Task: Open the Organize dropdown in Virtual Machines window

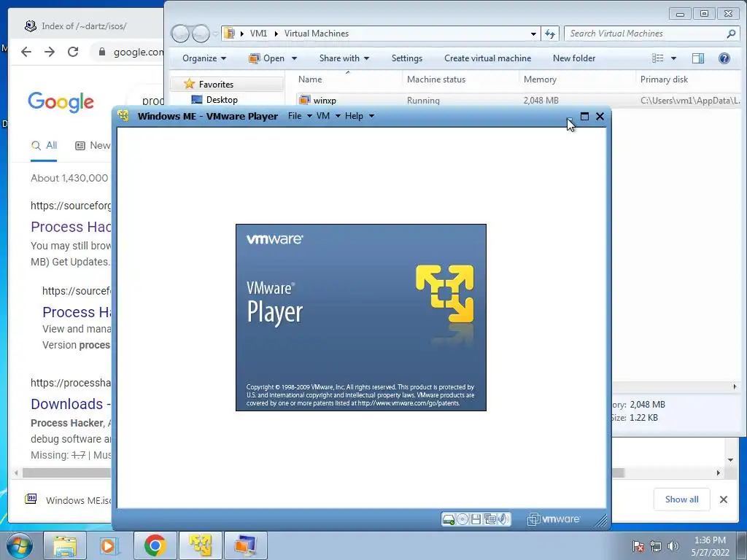Action: coord(204,58)
